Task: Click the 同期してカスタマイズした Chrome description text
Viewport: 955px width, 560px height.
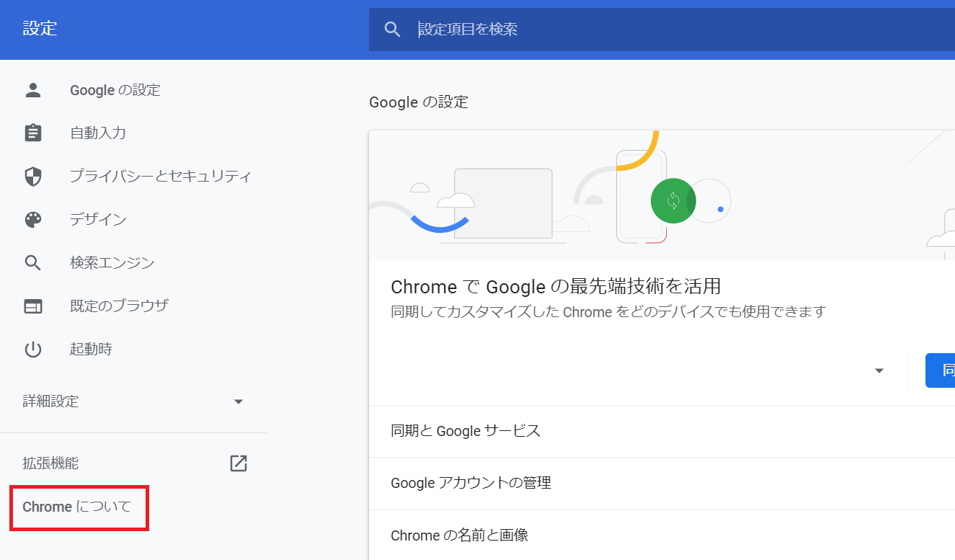Action: [x=608, y=312]
